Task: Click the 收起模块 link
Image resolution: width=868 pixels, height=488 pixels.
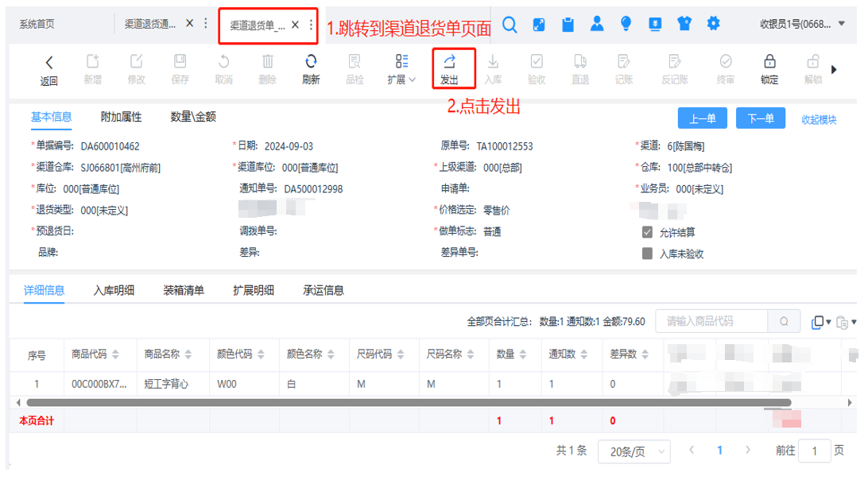Action: tap(819, 119)
